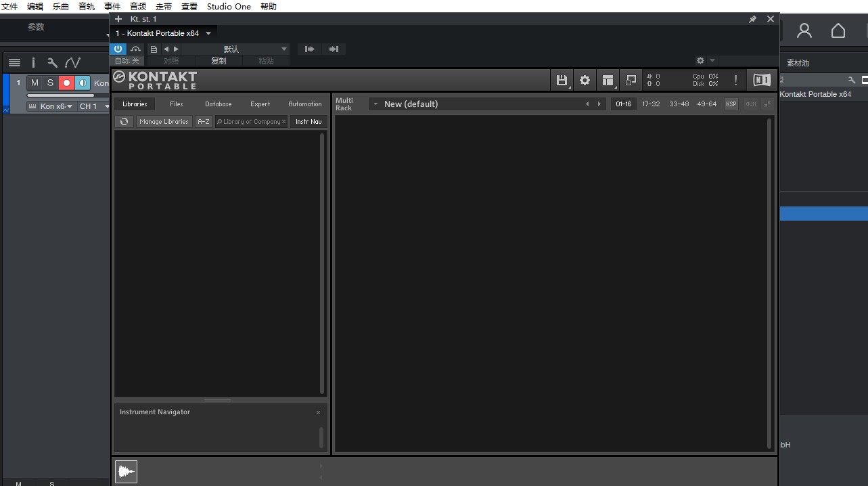Open the 默认 preset dropdown
Screen dimensions: 868x486
click(236, 49)
